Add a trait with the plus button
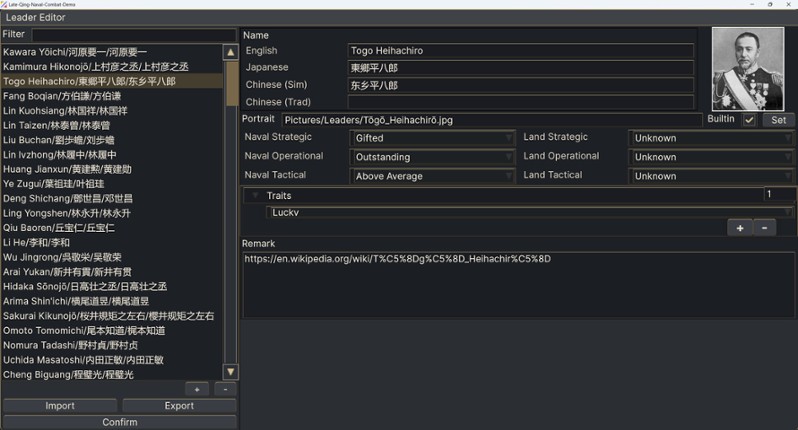798x430 pixels. point(740,228)
